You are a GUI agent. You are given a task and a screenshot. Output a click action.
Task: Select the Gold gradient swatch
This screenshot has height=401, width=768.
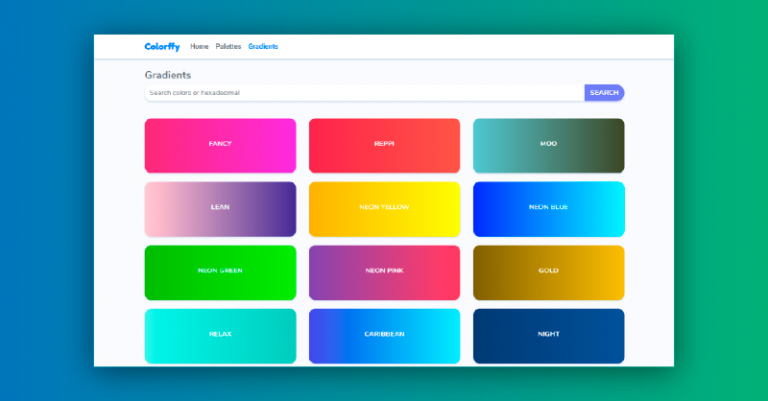[548, 271]
